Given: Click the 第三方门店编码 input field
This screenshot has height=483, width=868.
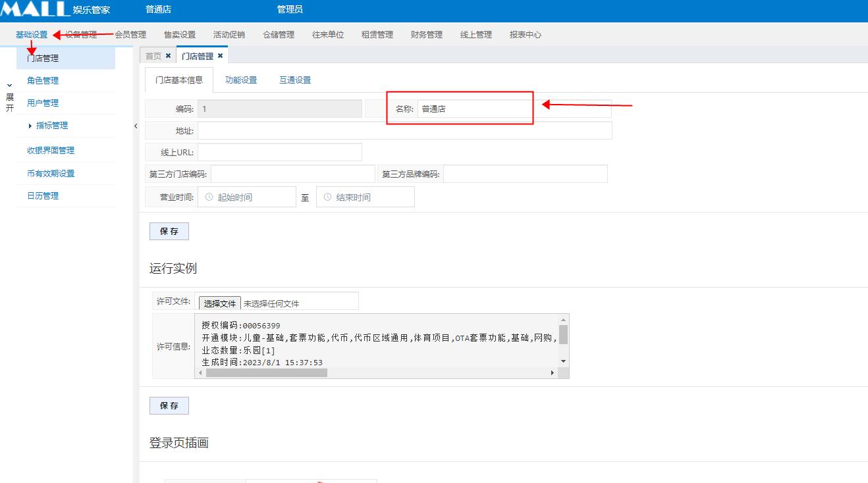Looking at the screenshot, I should coord(293,174).
